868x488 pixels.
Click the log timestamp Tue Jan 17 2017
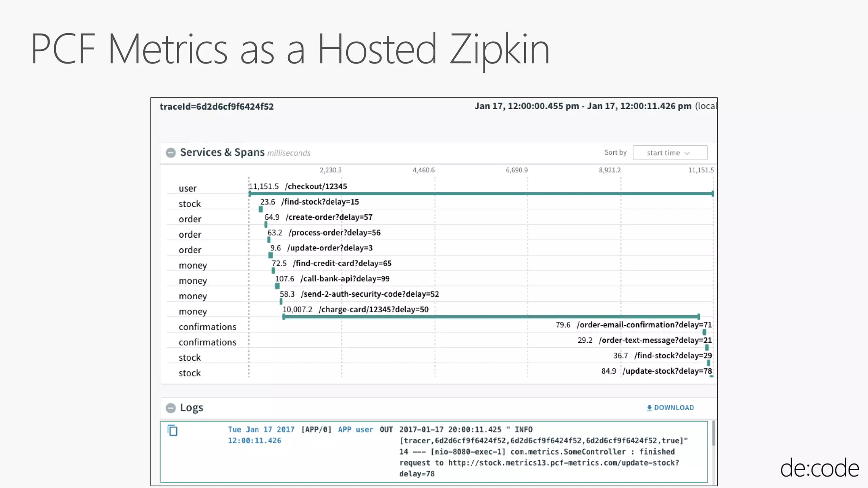click(261, 430)
